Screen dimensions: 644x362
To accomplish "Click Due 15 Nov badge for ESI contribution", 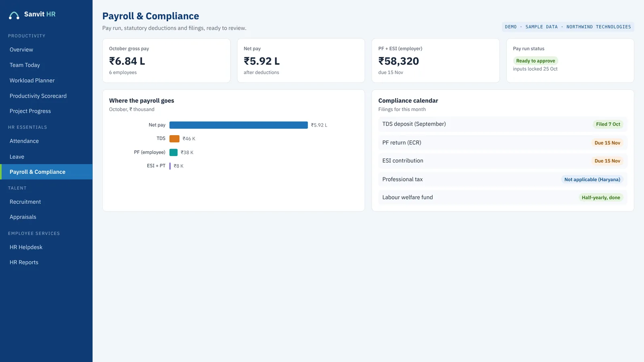I will click(x=607, y=161).
